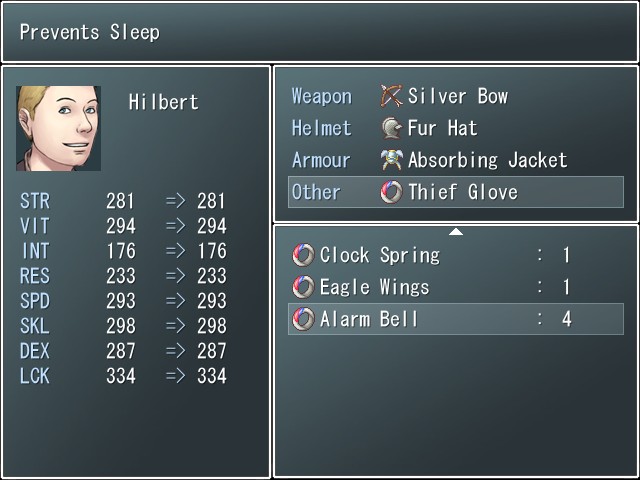Choose Eagle Wings from the item list
Screen dimensions: 640x480
point(456,287)
